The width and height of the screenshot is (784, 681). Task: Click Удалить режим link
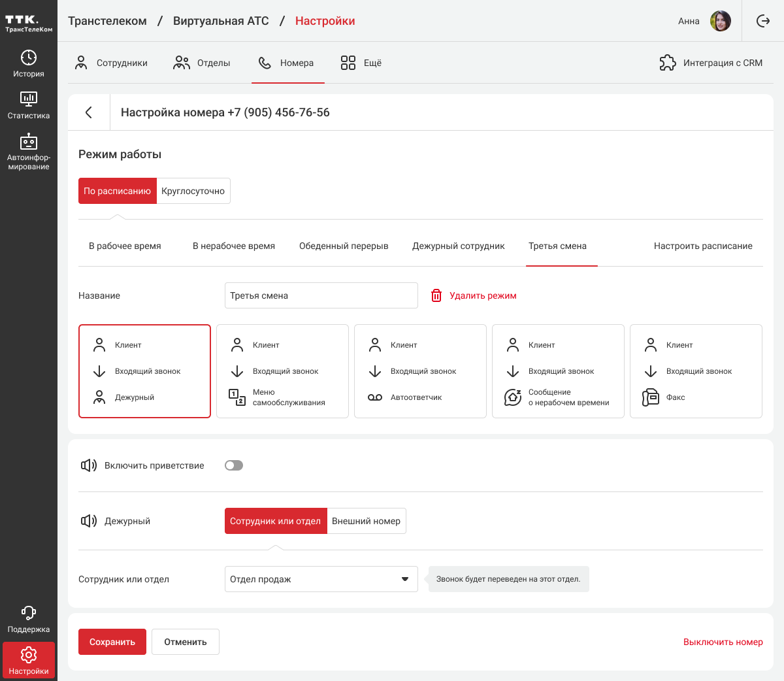tap(474, 295)
